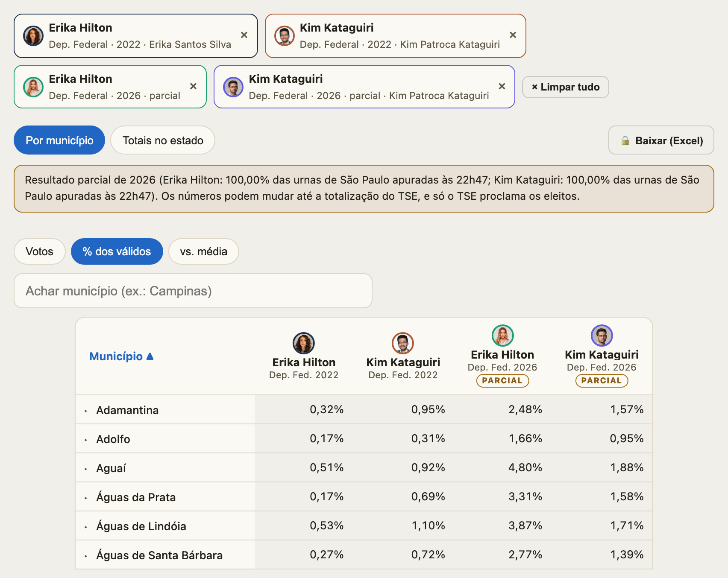Click Erika Hilton 2022 column header avatar
This screenshot has height=578, width=728.
[x=304, y=343]
